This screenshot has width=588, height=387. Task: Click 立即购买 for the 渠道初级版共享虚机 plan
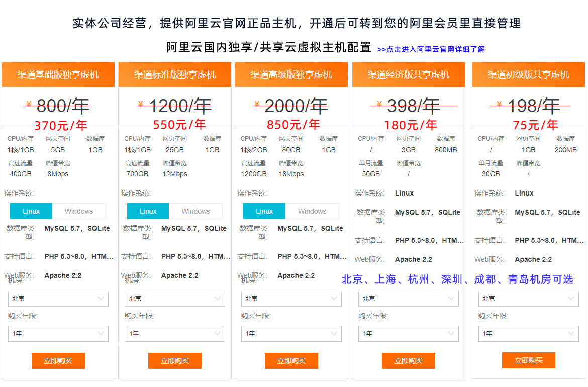[x=528, y=360]
